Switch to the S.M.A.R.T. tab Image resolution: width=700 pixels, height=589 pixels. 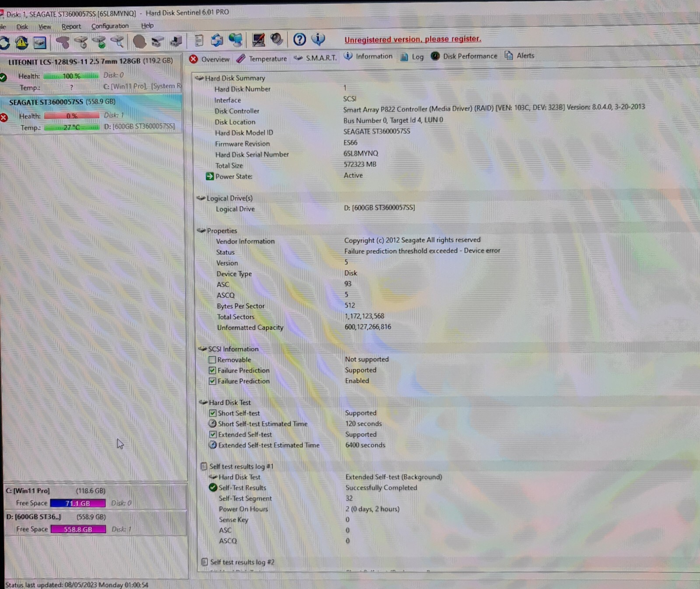point(315,58)
